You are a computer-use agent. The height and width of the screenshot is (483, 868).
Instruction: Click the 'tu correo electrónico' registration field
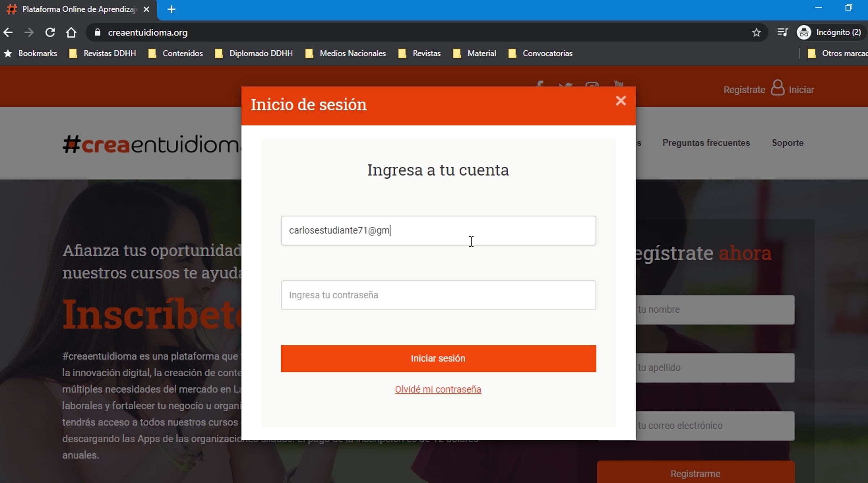point(715,425)
